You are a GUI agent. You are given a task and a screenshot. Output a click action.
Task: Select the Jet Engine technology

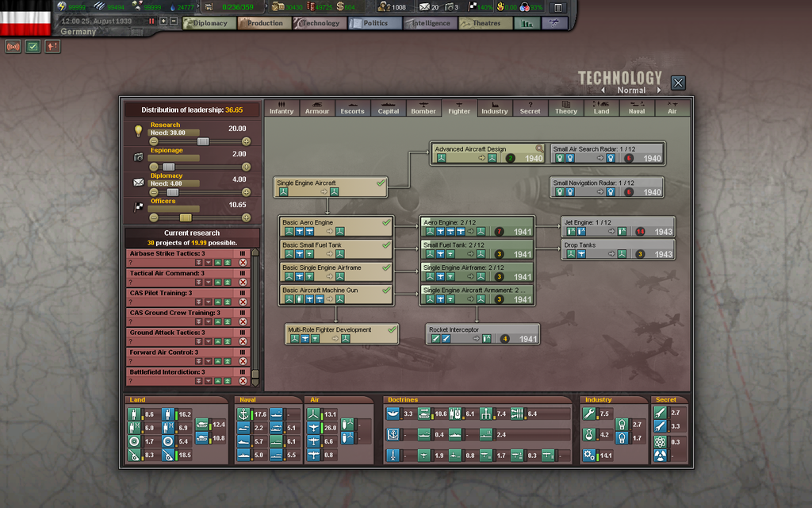(x=618, y=226)
